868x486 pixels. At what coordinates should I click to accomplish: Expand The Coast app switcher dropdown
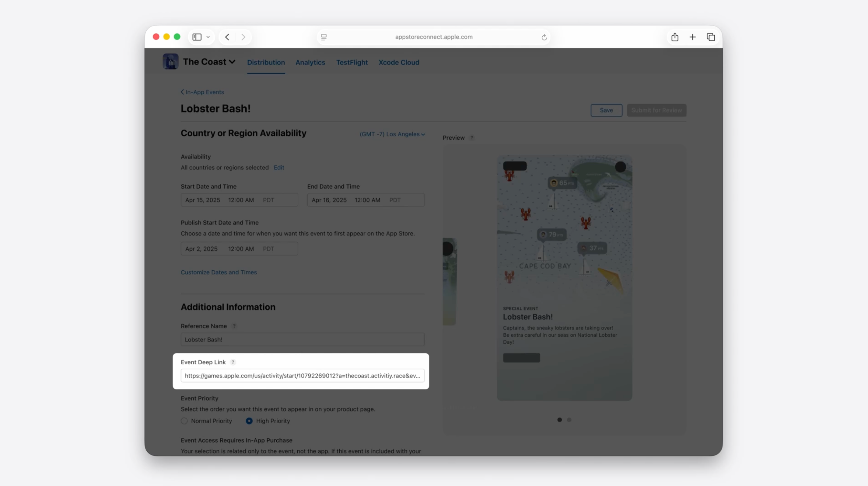232,62
